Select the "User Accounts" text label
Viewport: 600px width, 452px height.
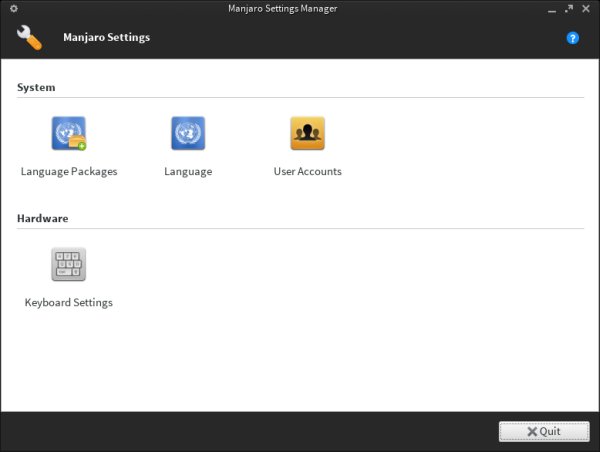(307, 171)
